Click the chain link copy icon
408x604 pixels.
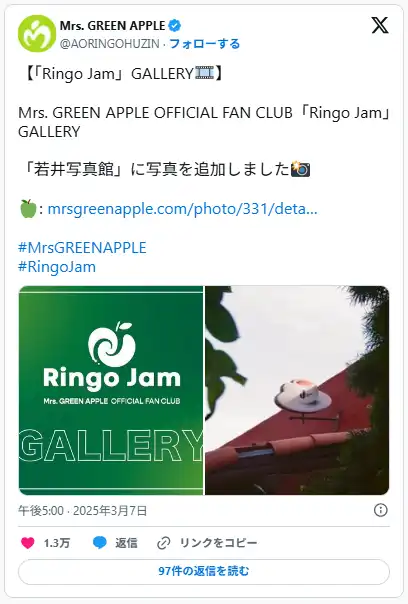click(x=164, y=543)
